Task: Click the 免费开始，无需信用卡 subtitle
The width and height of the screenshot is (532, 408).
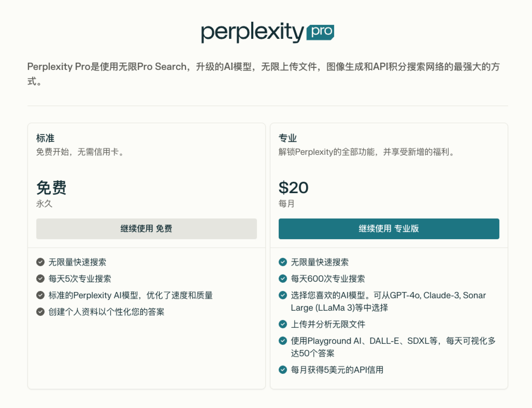Action: pyautogui.click(x=80, y=152)
